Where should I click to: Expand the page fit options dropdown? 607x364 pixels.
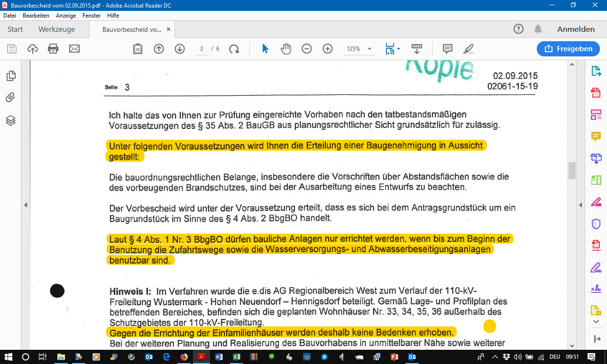[x=398, y=49]
